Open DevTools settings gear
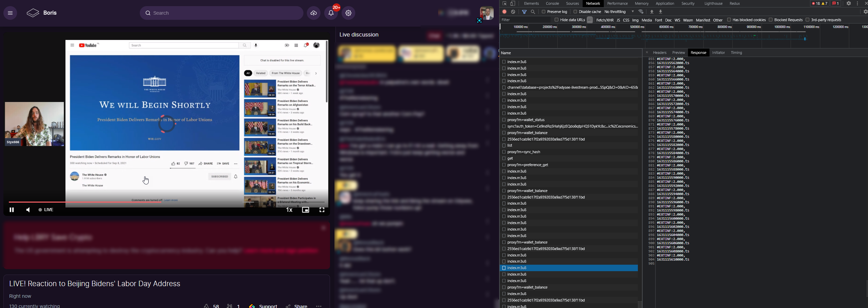 point(849,3)
